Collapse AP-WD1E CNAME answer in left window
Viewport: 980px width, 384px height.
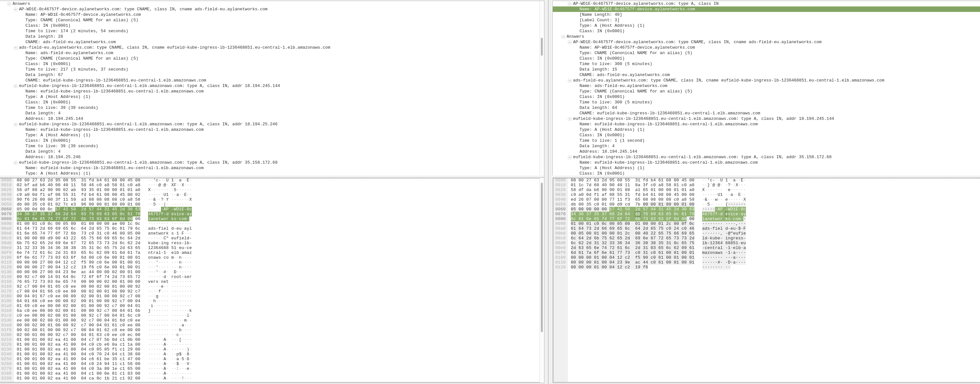pos(15,9)
